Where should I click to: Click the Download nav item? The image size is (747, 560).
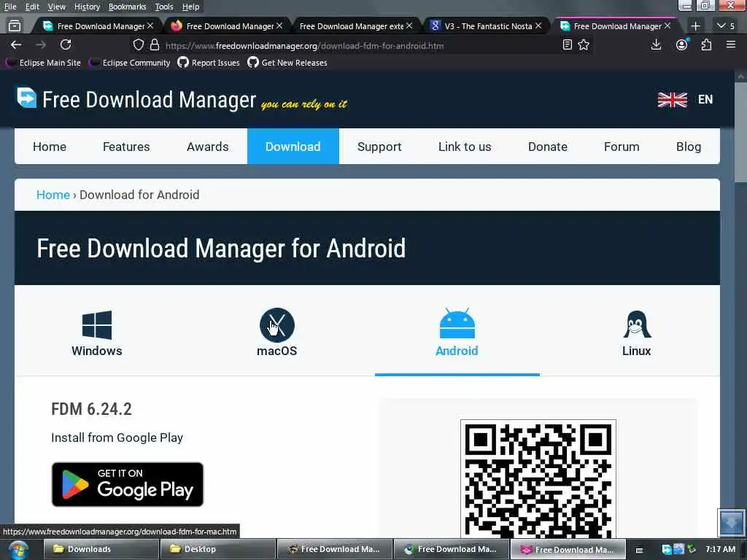[293, 146]
